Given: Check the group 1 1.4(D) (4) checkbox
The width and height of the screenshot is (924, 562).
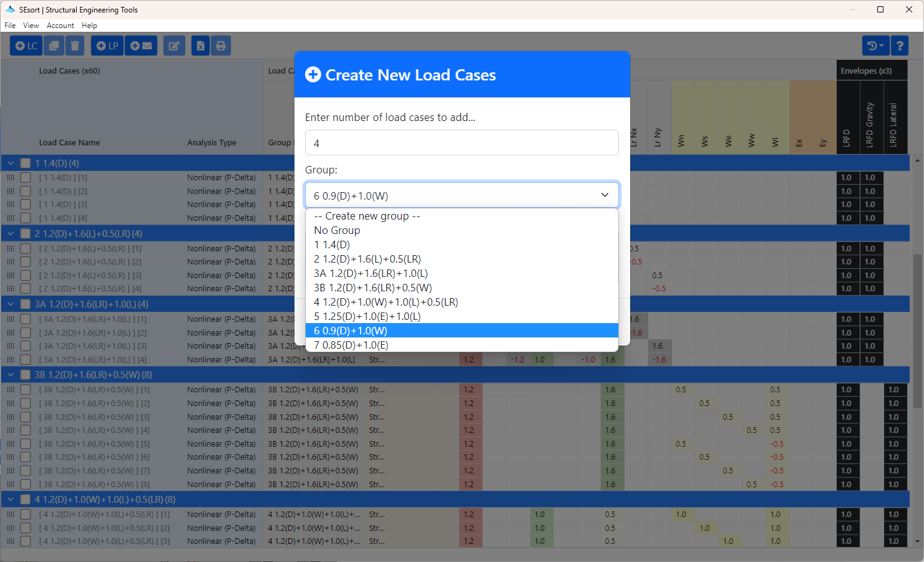Looking at the screenshot, I should pos(26,163).
